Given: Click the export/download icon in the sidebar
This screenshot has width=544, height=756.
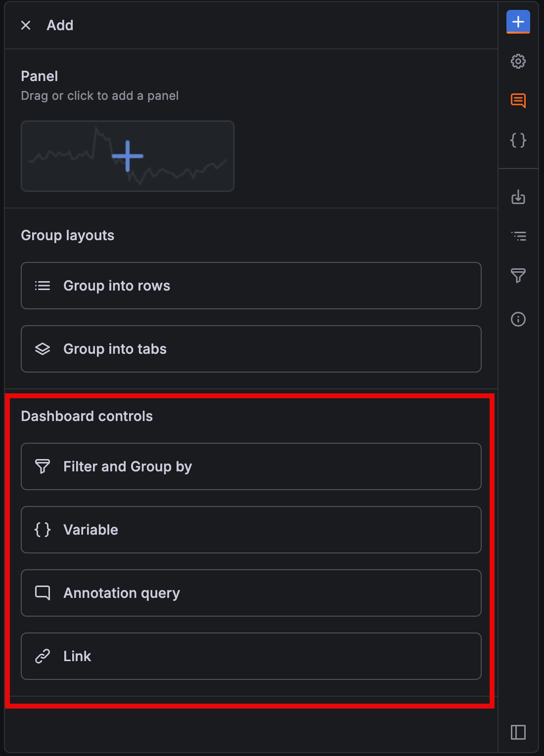Looking at the screenshot, I should [x=518, y=198].
